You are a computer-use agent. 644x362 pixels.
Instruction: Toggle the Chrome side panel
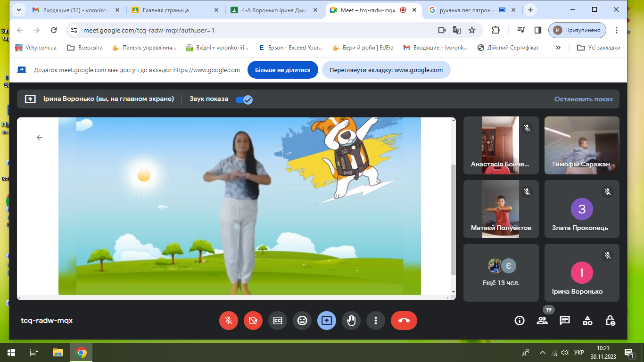pyautogui.click(x=538, y=30)
